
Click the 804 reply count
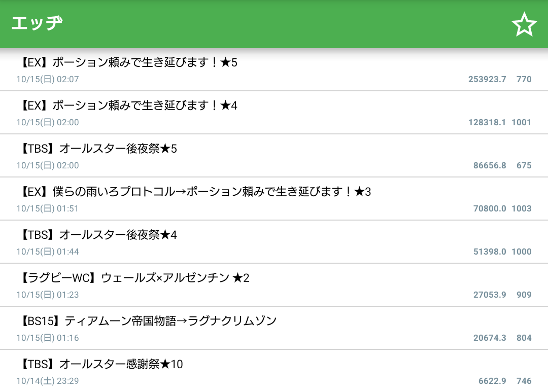click(524, 338)
